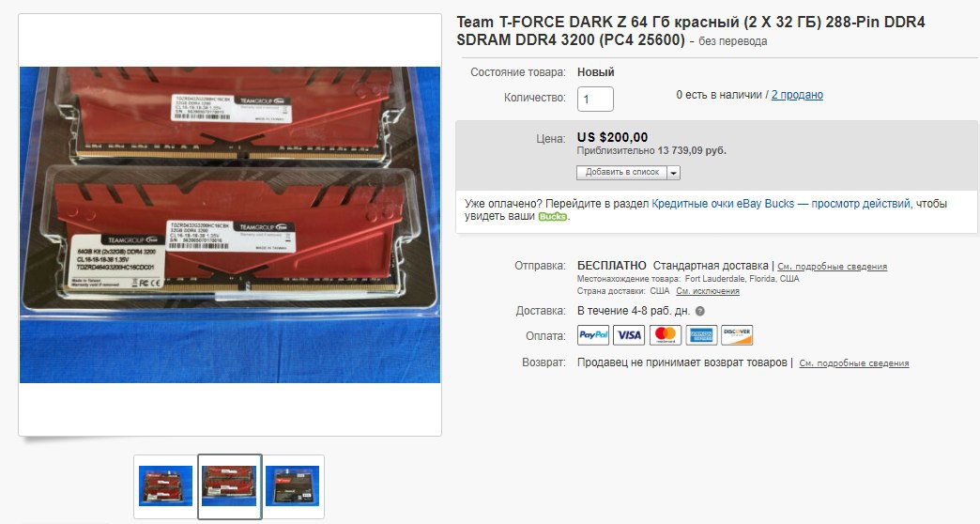Click the delivery time help question icon
The height and width of the screenshot is (524, 980).
(x=700, y=312)
